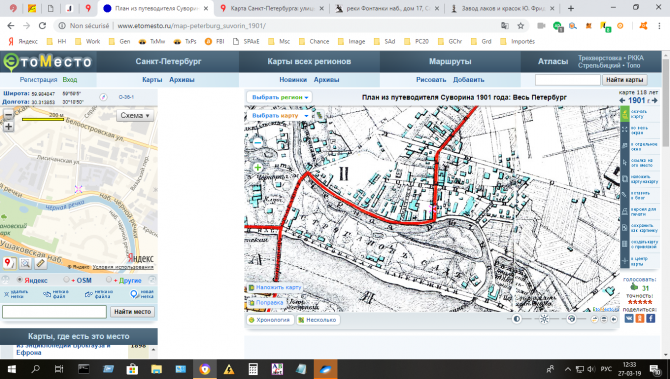Open the Выбрать регион dropdown
This screenshot has width=670, height=379.
(279, 97)
